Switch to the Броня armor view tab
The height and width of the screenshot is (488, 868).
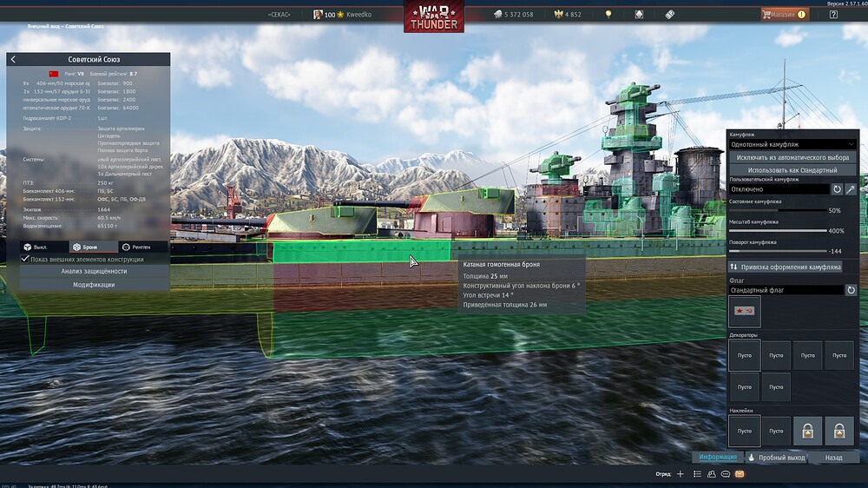[x=94, y=247]
